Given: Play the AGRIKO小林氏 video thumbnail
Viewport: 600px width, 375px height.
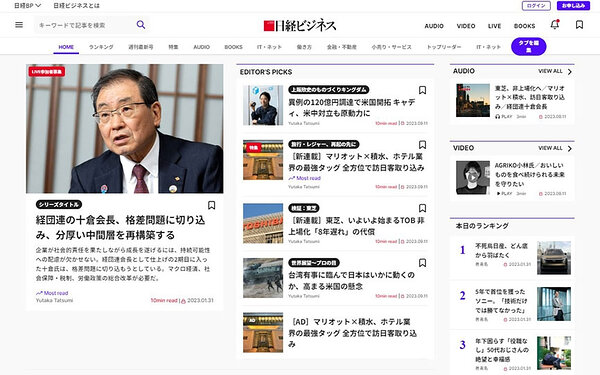Looking at the screenshot, I should click(473, 178).
